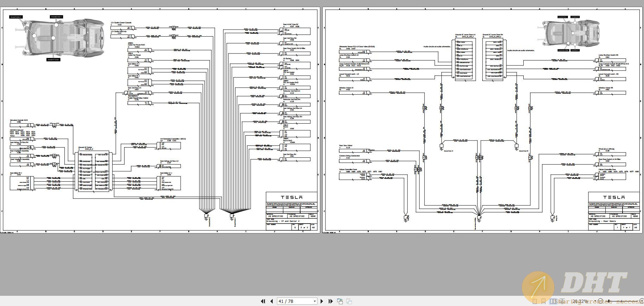Viewport: 644px width, 306px height.
Task: Select two-page facing layout
Action: coord(553,301)
